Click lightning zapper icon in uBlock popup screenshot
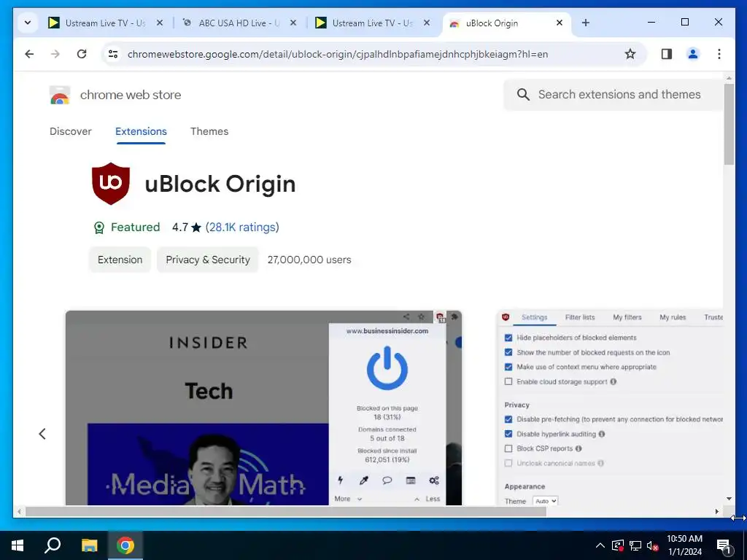The image size is (747, 560). pos(340,480)
